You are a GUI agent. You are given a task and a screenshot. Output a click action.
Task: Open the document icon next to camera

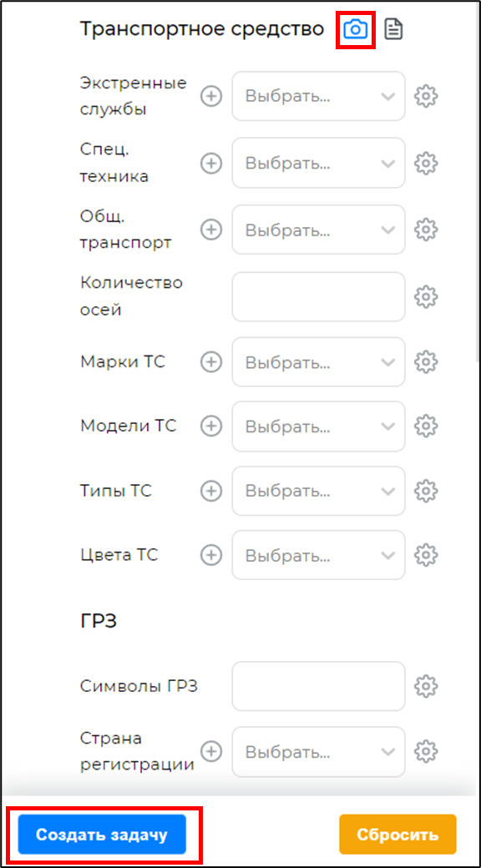click(394, 29)
